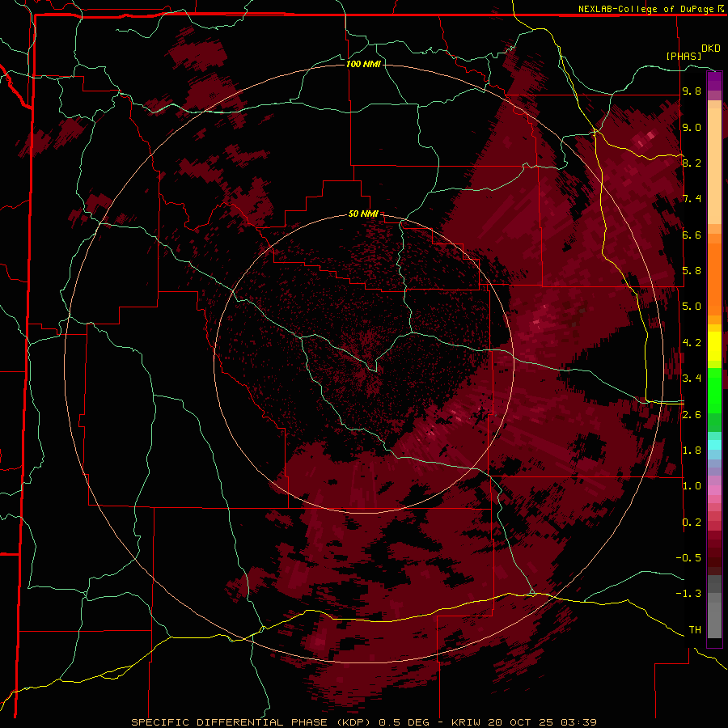Click the 3.4 value on the scale
Viewport: 728px width, 728px height.
(x=692, y=379)
